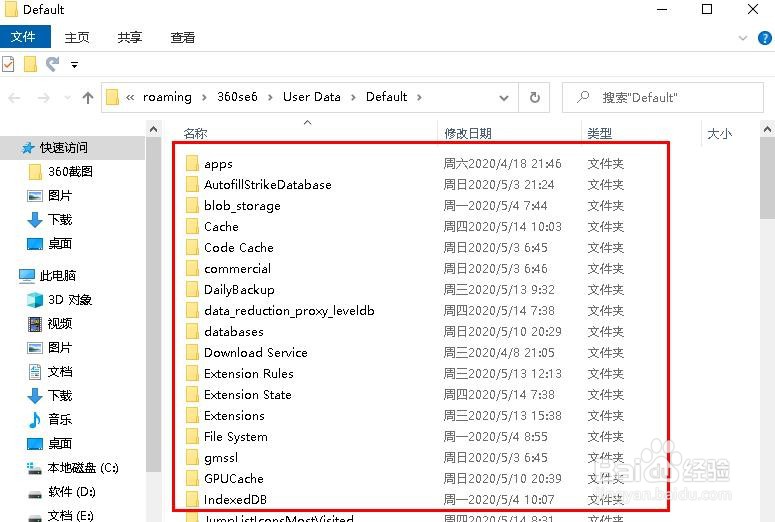
Task: Select 文档 (E:) drive in navigation pane
Action: point(71,516)
